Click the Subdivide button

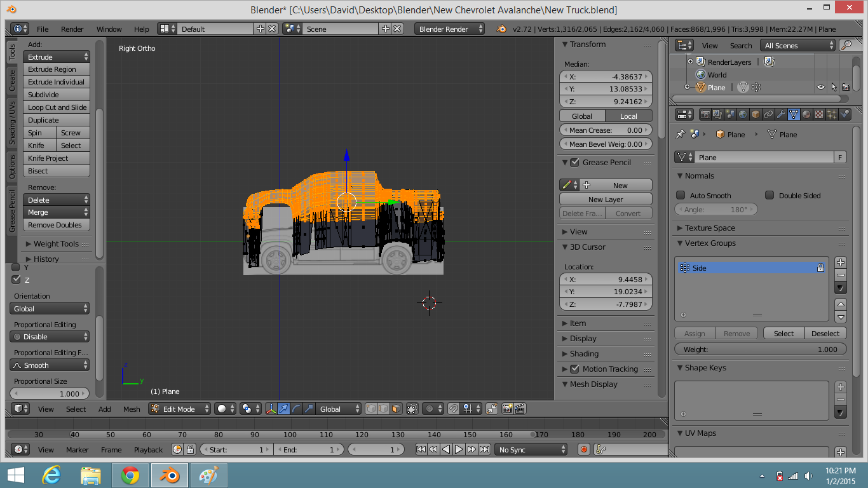point(57,95)
